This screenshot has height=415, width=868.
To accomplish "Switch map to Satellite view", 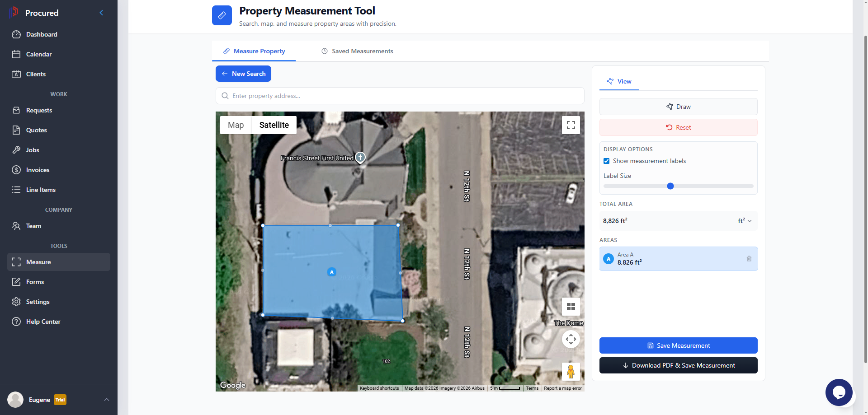I will [x=274, y=125].
